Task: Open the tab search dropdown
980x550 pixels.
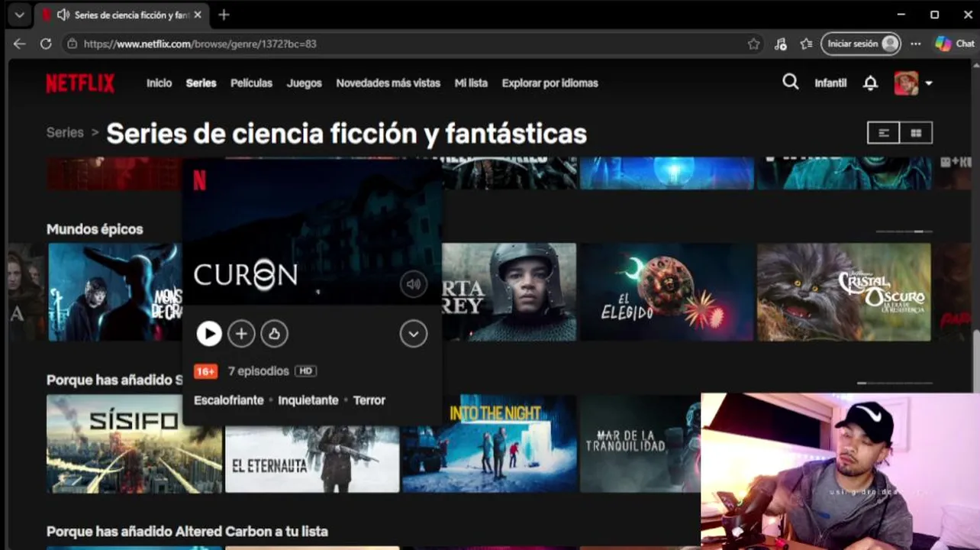Action: click(19, 15)
